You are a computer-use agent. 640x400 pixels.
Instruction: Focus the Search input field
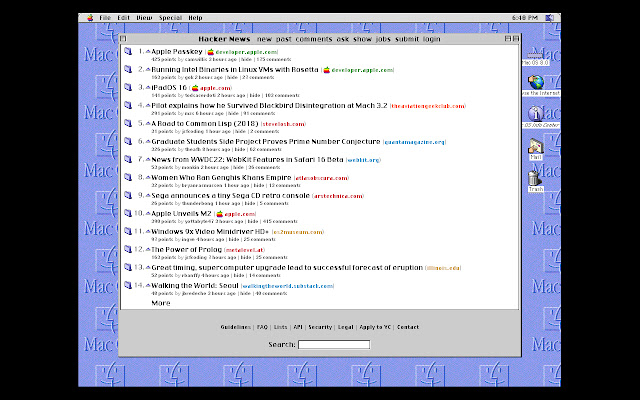click(334, 344)
